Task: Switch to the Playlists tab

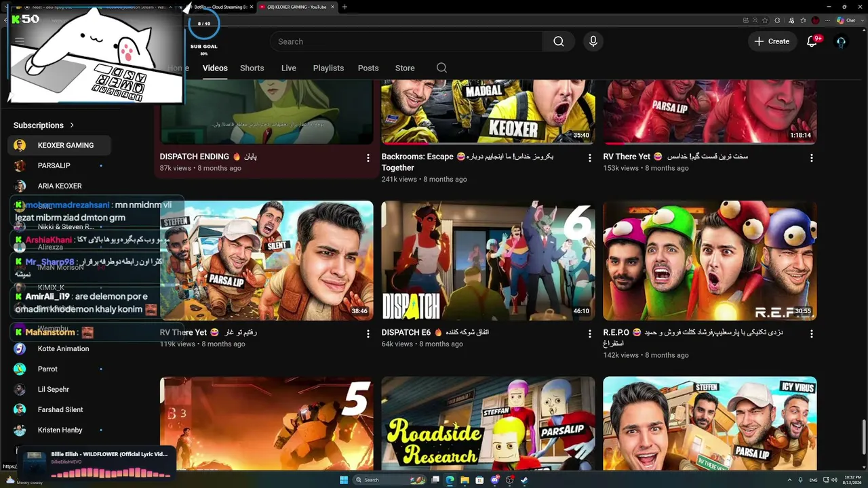Action: 328,68
